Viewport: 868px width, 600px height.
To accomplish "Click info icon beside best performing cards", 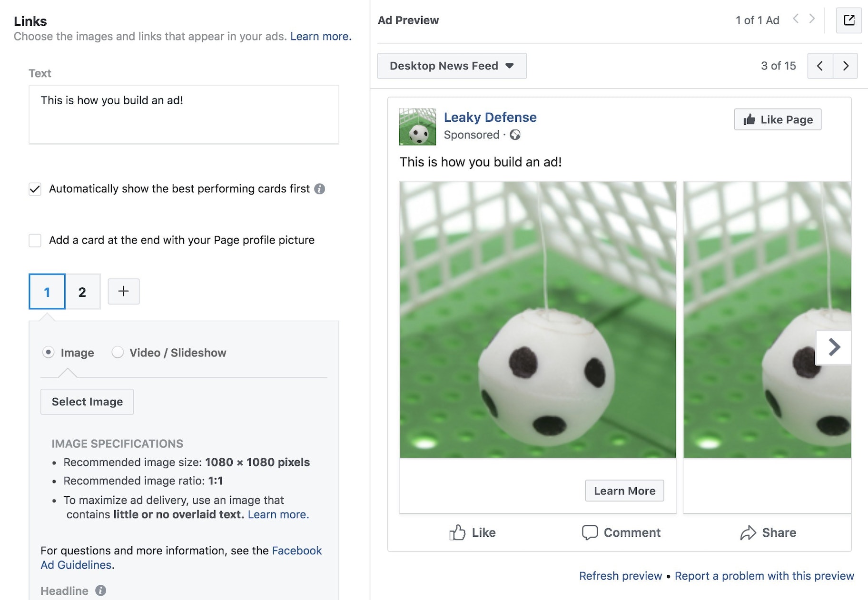I will click(x=320, y=189).
